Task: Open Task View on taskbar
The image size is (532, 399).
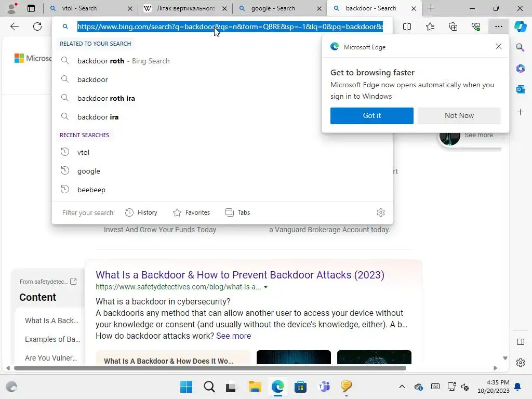Action: (232, 387)
